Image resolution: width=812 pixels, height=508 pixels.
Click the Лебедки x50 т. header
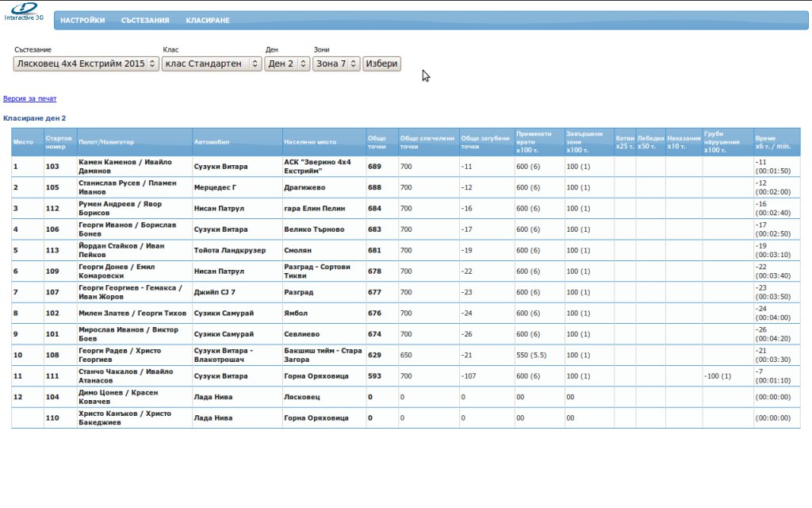point(650,142)
